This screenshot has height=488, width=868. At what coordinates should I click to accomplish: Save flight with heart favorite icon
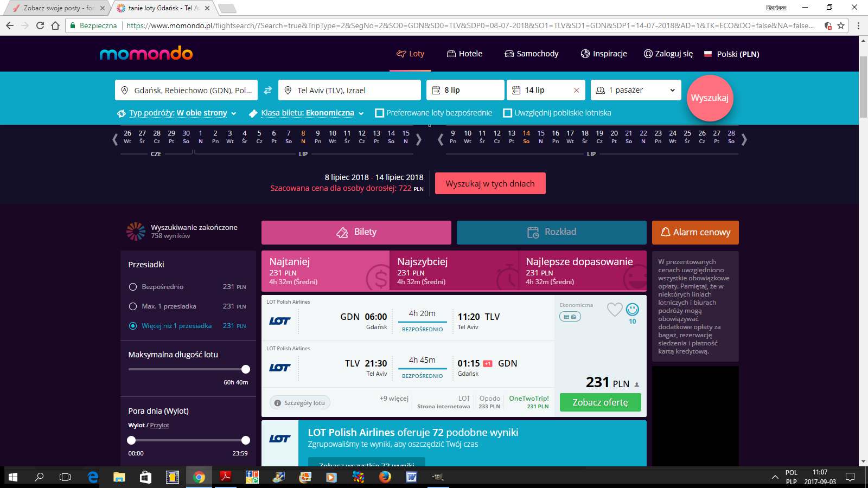click(x=615, y=310)
